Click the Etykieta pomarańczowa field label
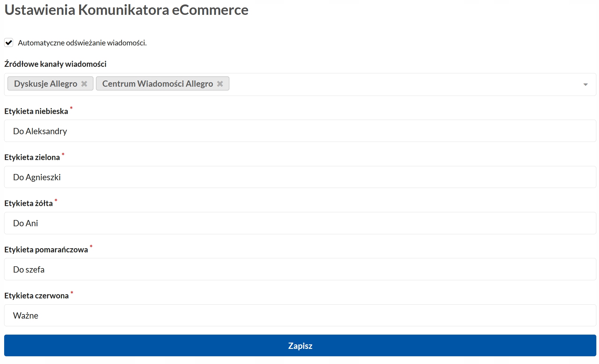Viewport: 599px width, 364px height. tap(46, 250)
